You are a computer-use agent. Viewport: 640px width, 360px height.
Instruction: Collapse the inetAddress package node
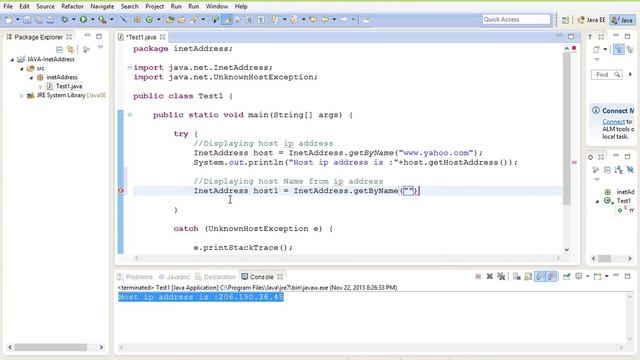coord(31,78)
